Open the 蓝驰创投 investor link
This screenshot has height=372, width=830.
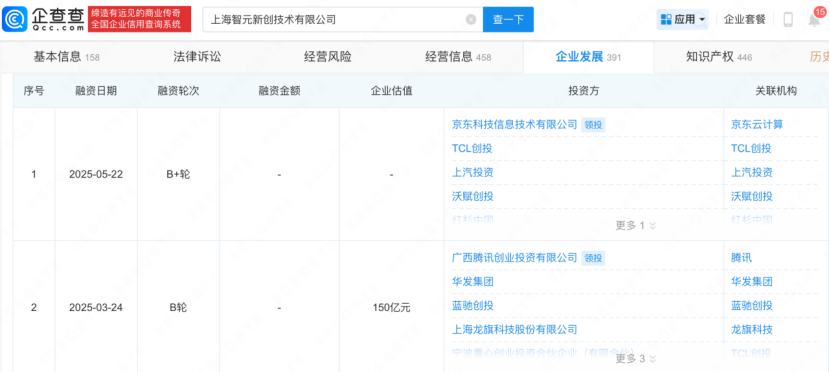[473, 306]
